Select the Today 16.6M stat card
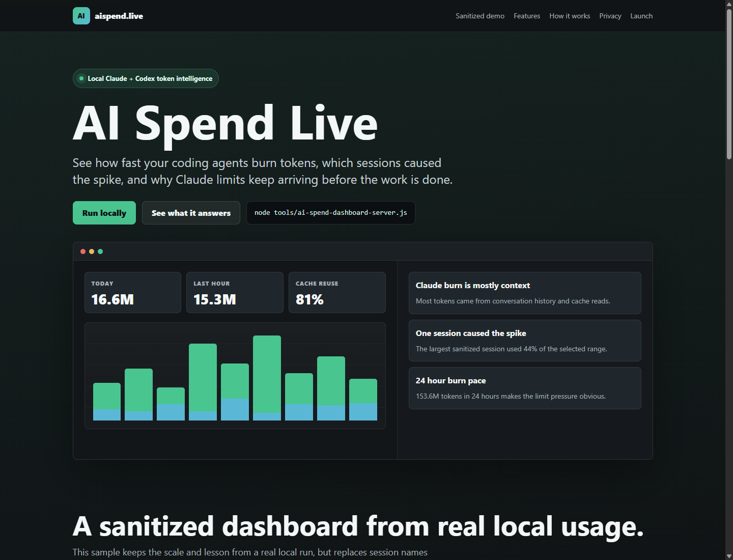Image resolution: width=733 pixels, height=560 pixels. tap(133, 292)
